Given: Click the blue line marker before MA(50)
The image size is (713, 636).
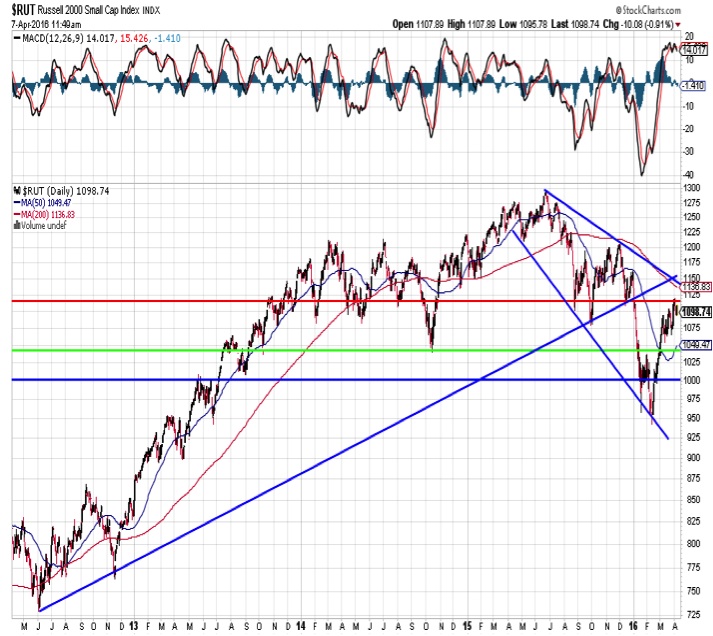Looking at the screenshot, I should (17, 203).
